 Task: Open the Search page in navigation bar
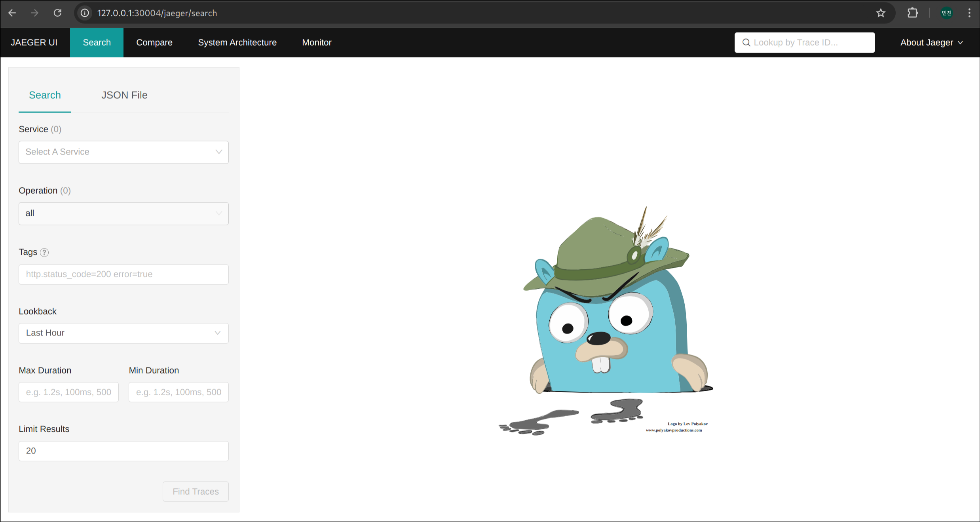(x=97, y=42)
